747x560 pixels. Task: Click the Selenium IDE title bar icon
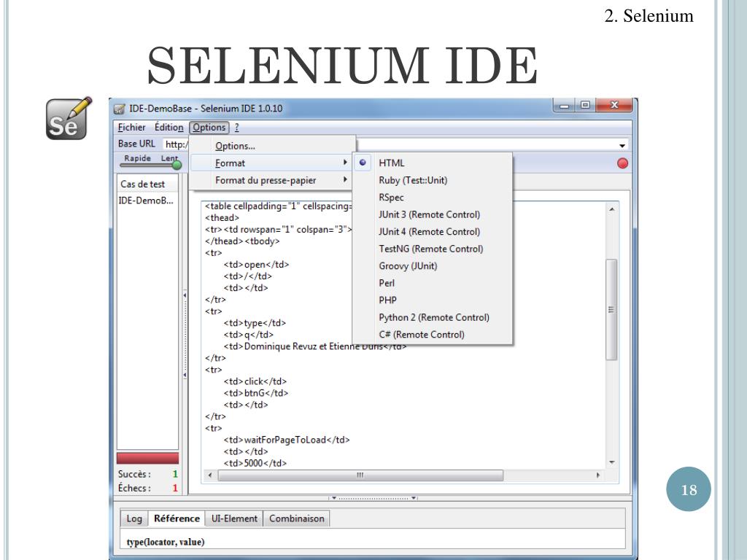pyautogui.click(x=119, y=109)
